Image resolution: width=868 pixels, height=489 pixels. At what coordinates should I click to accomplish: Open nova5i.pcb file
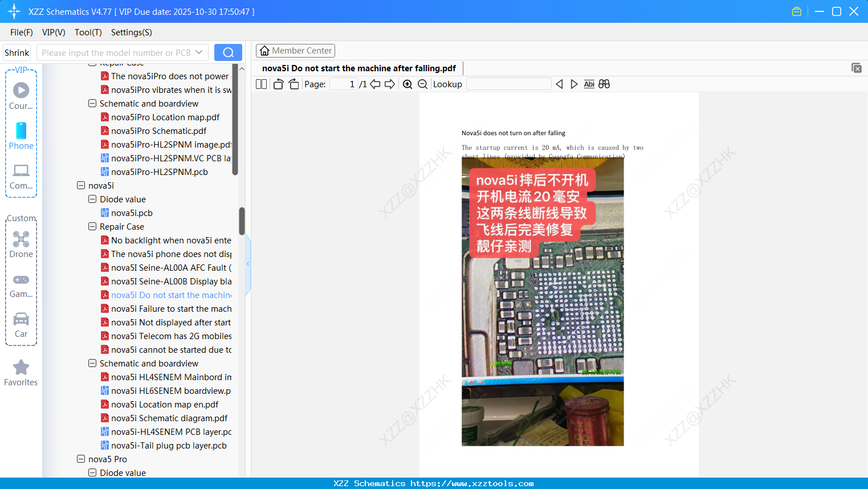point(132,213)
